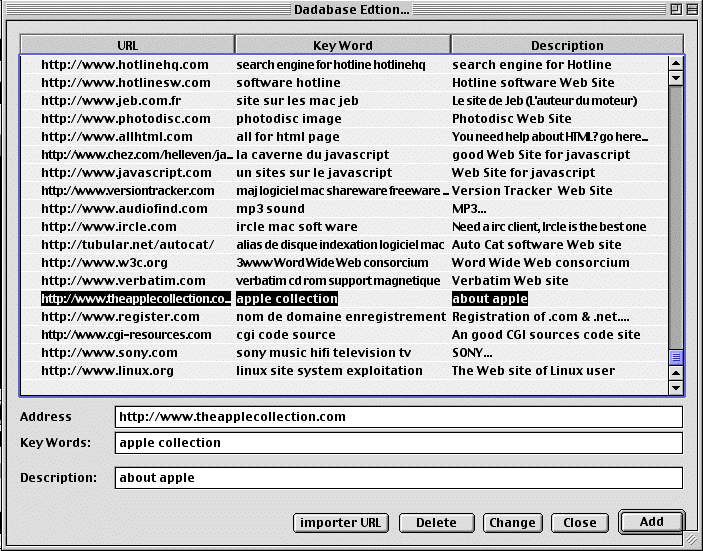This screenshot has width=703, height=551.
Task: Click description 'Hotline software Web Site'
Action: (x=533, y=82)
